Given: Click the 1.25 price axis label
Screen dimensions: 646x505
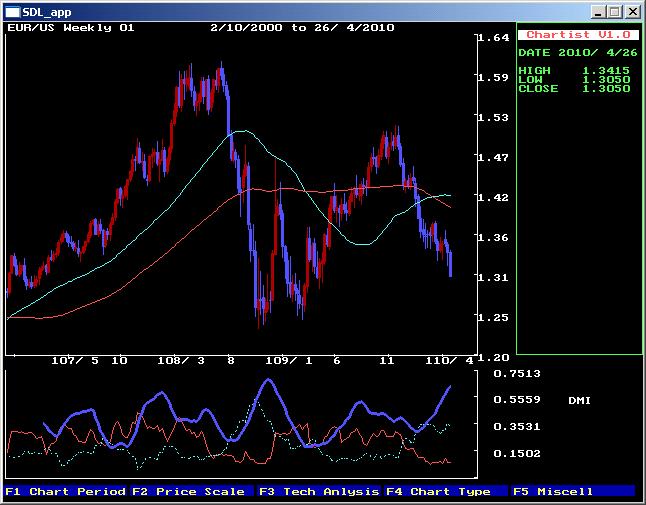Looking at the screenshot, I should pyautogui.click(x=494, y=318).
